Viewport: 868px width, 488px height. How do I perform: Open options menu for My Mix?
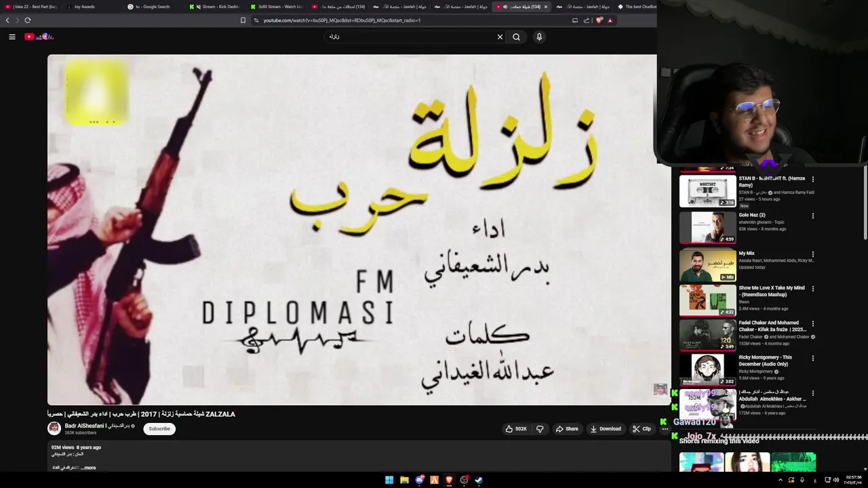pyautogui.click(x=812, y=255)
